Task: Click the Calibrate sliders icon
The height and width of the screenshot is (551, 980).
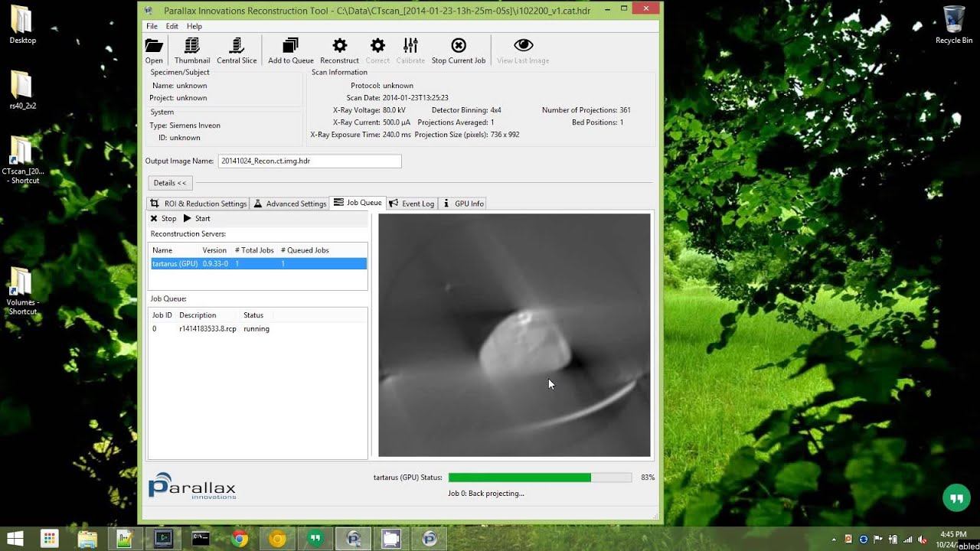Action: (410, 51)
